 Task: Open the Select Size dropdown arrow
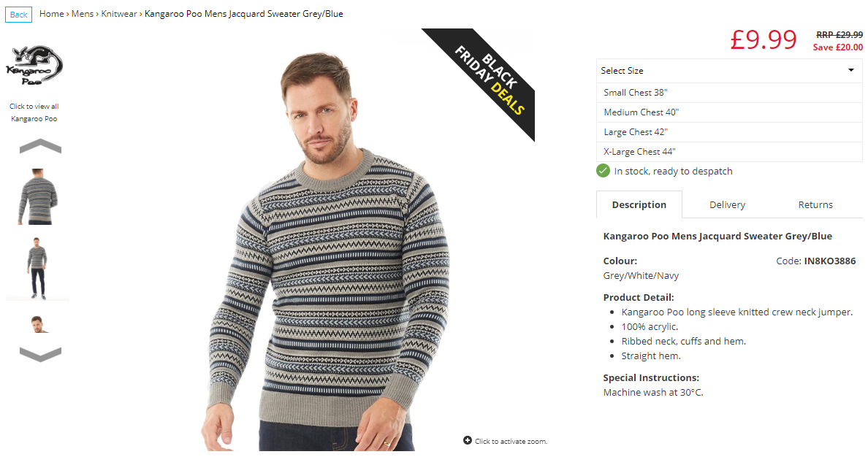851,70
